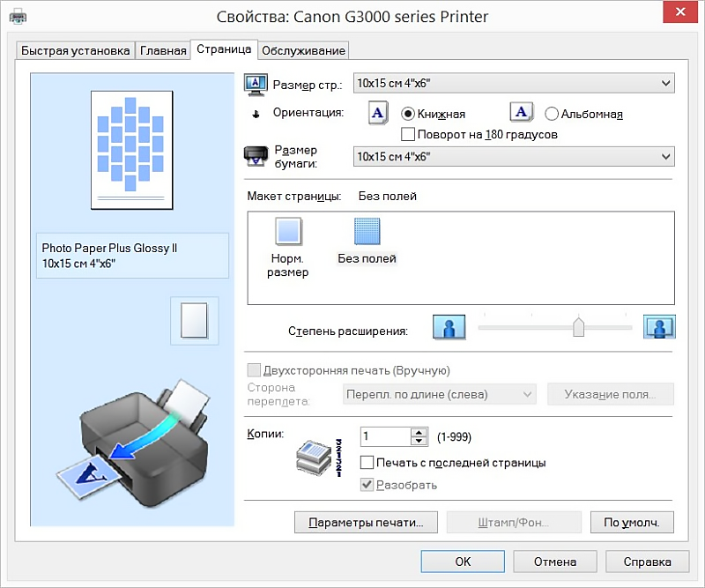Toggle the Разобрать checkbox

(x=367, y=485)
